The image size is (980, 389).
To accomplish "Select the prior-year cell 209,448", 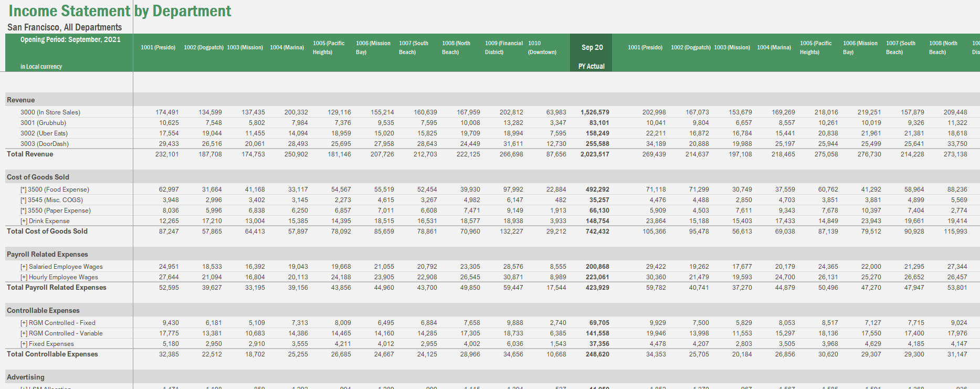I will coord(955,112).
